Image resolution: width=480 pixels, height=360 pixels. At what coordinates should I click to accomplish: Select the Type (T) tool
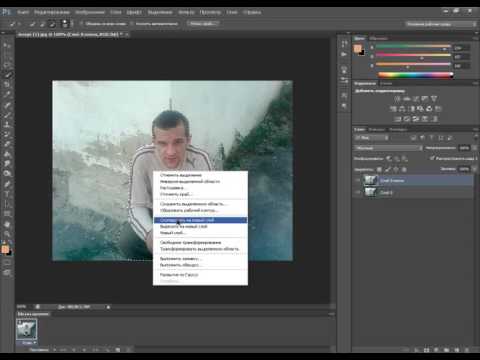7,194
